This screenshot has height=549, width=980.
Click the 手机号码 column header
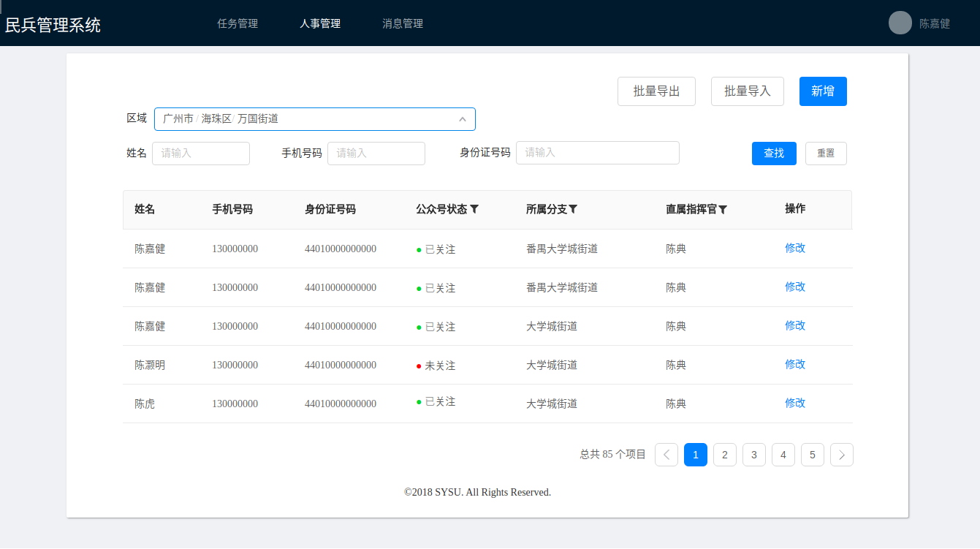pos(232,209)
